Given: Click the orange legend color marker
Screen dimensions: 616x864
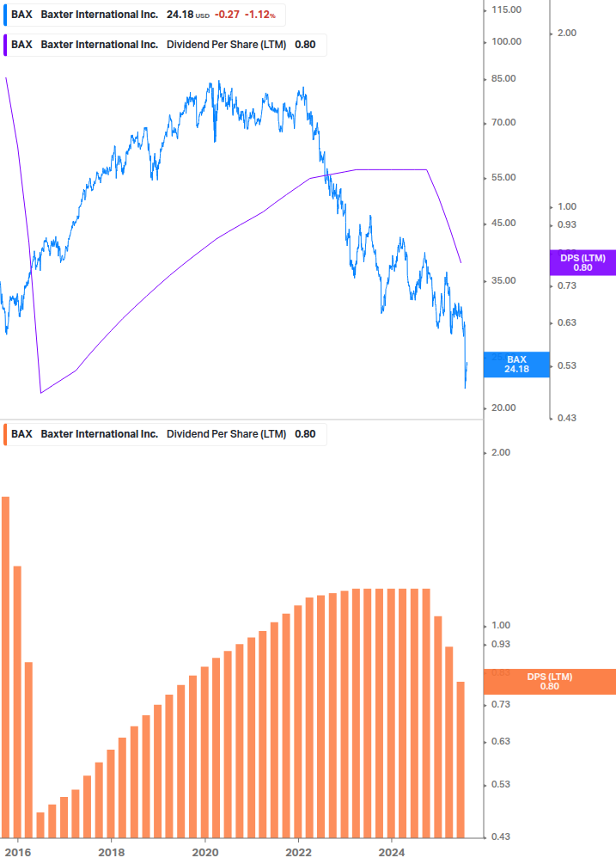Looking at the screenshot, I should [5, 434].
